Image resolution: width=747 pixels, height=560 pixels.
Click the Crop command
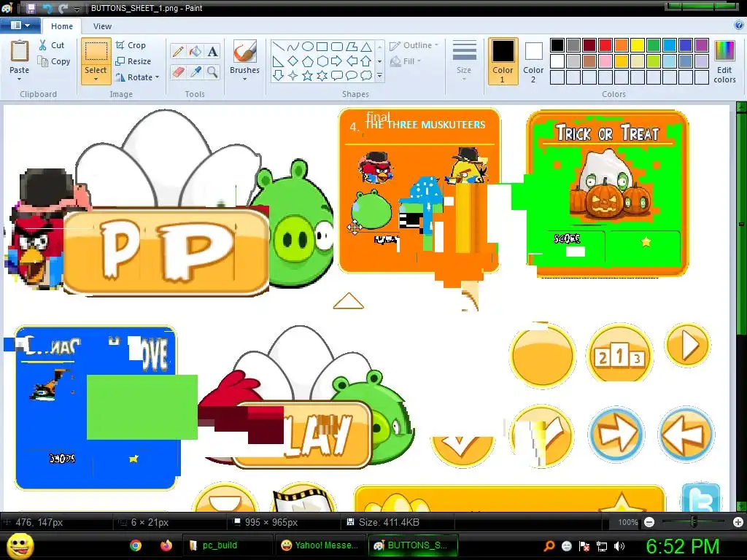(131, 45)
